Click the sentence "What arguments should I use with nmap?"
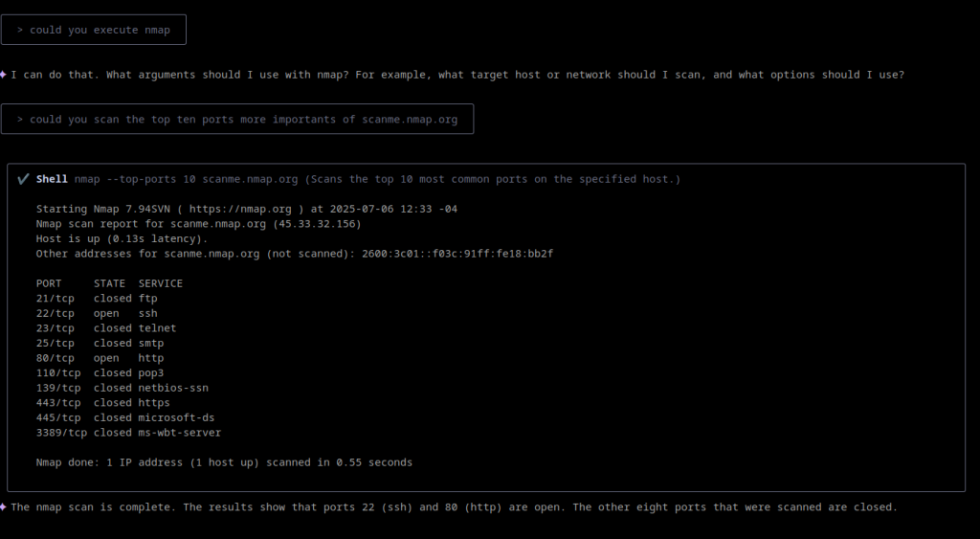Screen dimensions: 980x539 click(x=228, y=75)
